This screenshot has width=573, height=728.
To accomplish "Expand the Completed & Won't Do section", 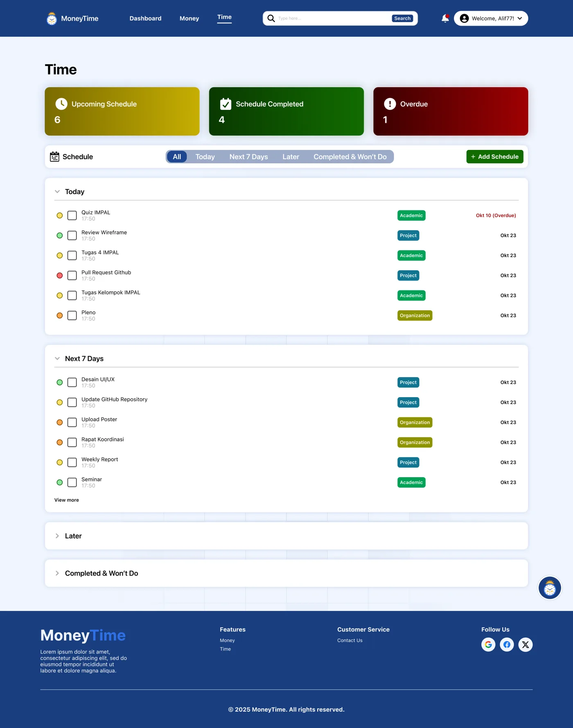I will [x=57, y=573].
